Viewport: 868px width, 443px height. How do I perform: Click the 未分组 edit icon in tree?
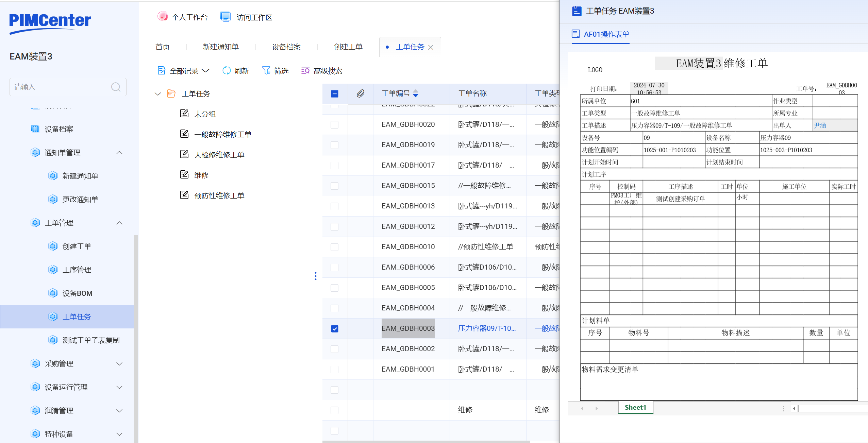pyautogui.click(x=184, y=114)
